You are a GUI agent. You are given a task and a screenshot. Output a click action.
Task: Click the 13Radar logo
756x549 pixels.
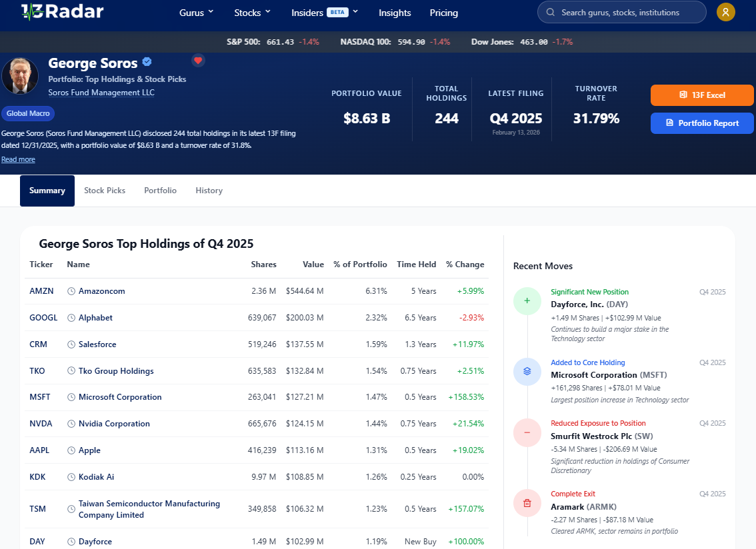tap(62, 11)
